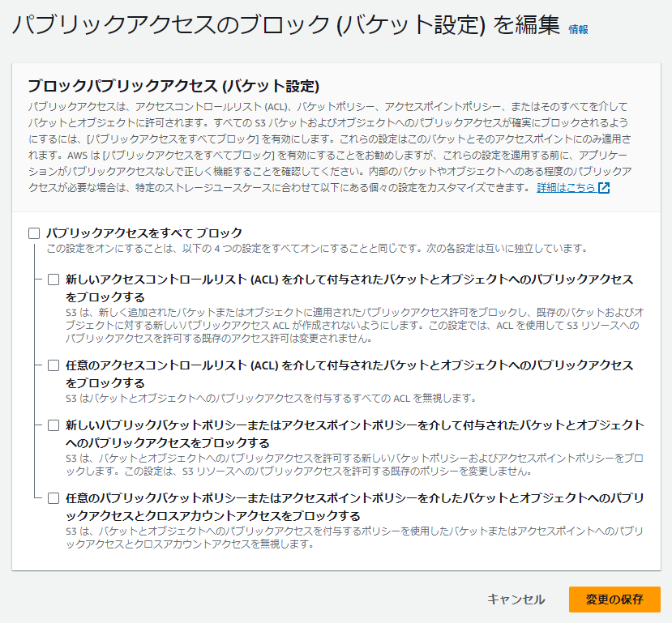Save changes with 変更の保存 button
The height and width of the screenshot is (623, 672).
coord(614,599)
